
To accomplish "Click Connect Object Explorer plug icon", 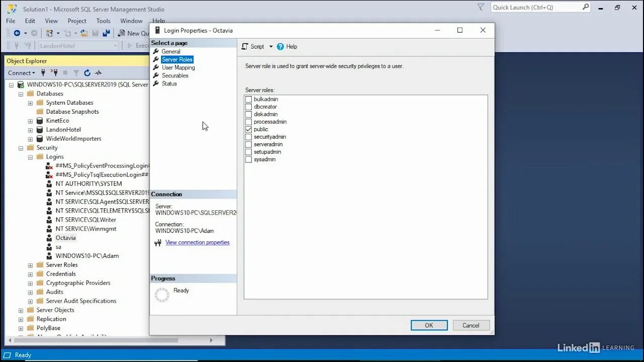I will 43,73.
